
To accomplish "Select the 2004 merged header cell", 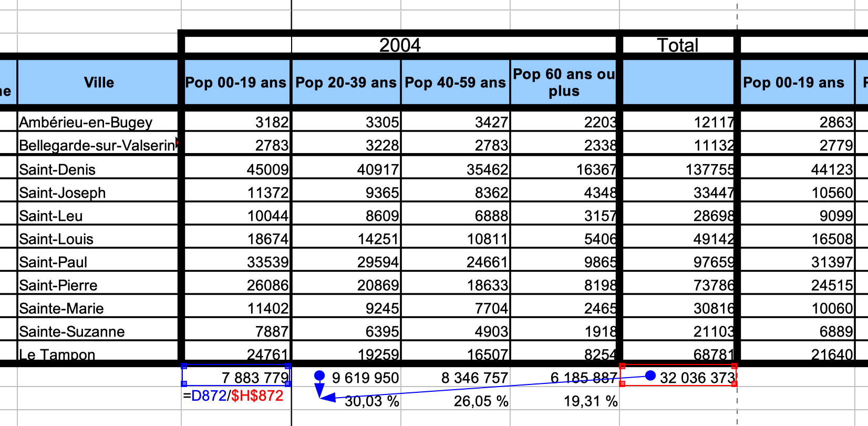I will point(400,45).
